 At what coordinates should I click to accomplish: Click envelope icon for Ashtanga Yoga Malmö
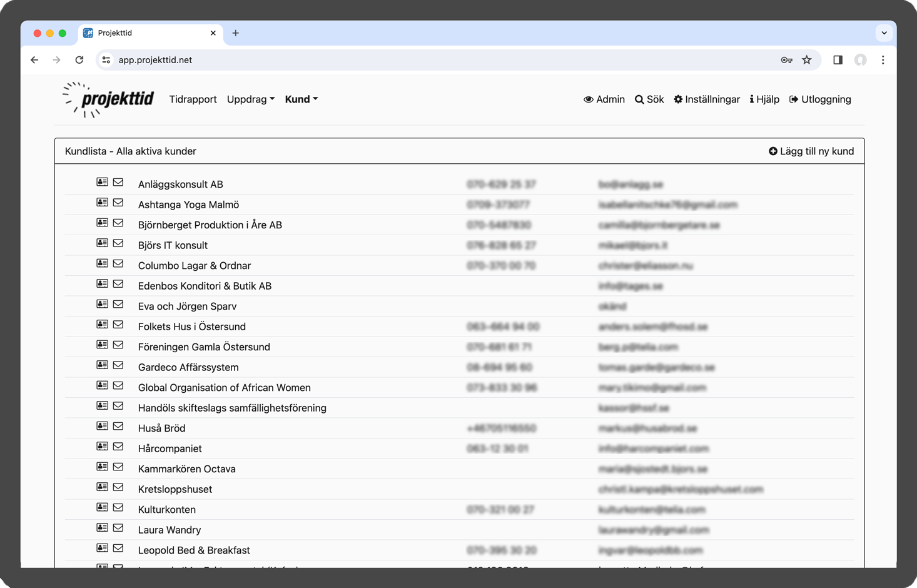click(118, 203)
